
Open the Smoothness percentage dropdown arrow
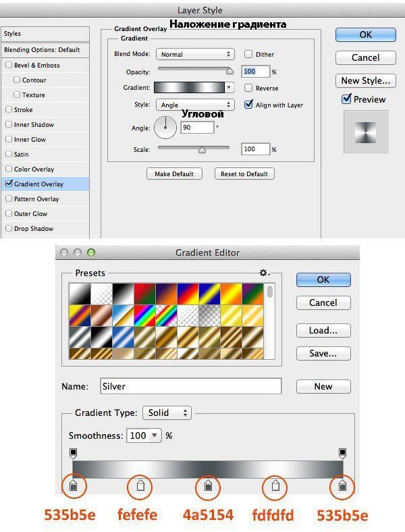(155, 435)
